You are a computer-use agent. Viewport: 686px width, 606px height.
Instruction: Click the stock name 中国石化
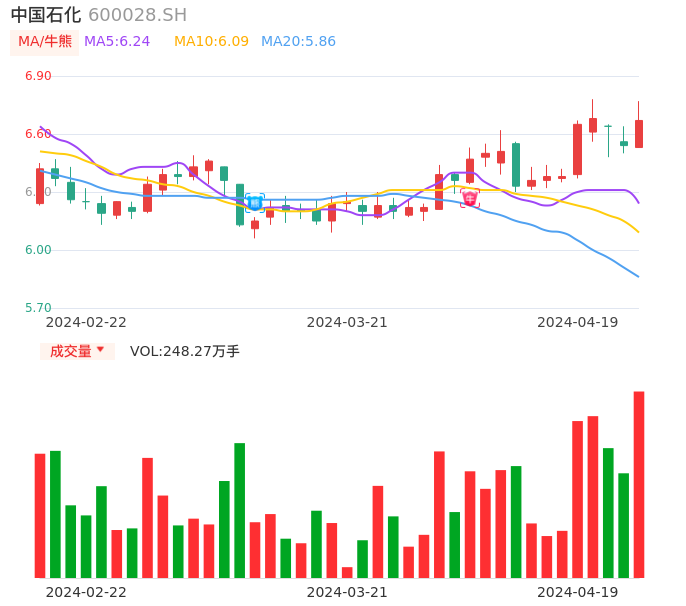(x=46, y=15)
